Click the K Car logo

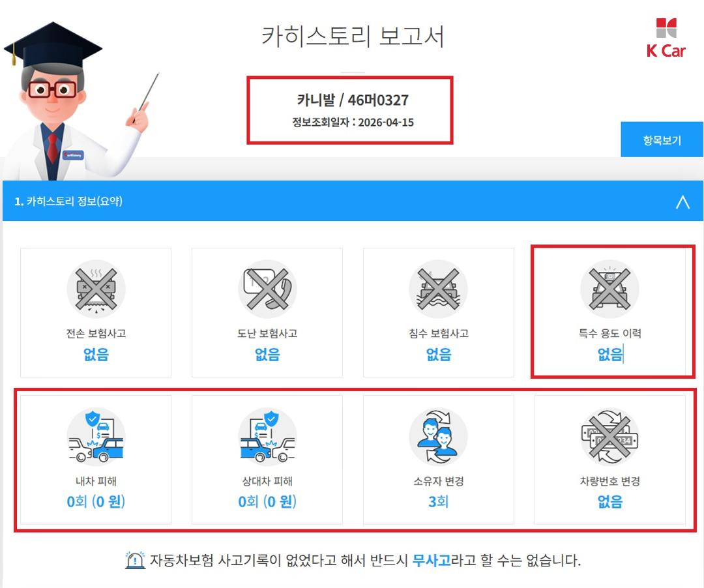point(666,38)
